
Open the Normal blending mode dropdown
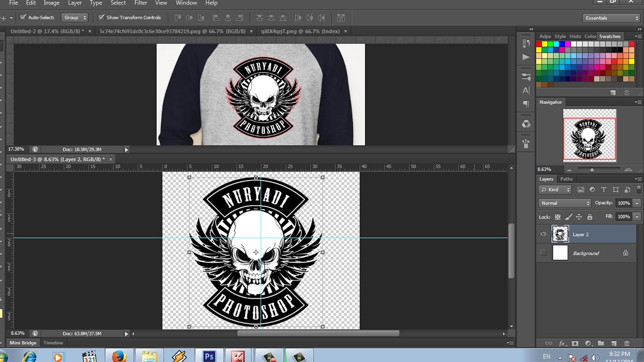point(565,203)
